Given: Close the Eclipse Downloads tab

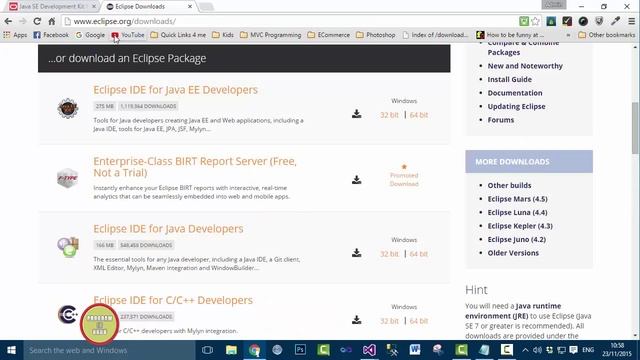Looking at the screenshot, I should pos(190,7).
